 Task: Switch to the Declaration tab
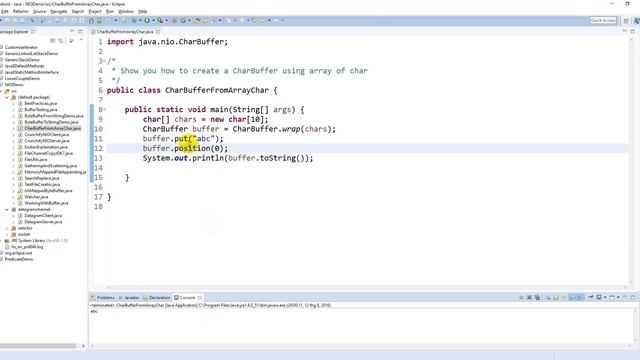157,298
